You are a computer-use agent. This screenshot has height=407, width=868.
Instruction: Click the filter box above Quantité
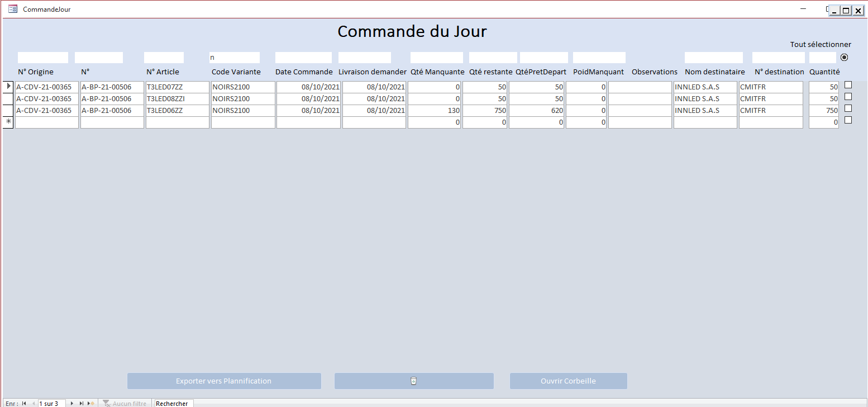[x=823, y=58]
